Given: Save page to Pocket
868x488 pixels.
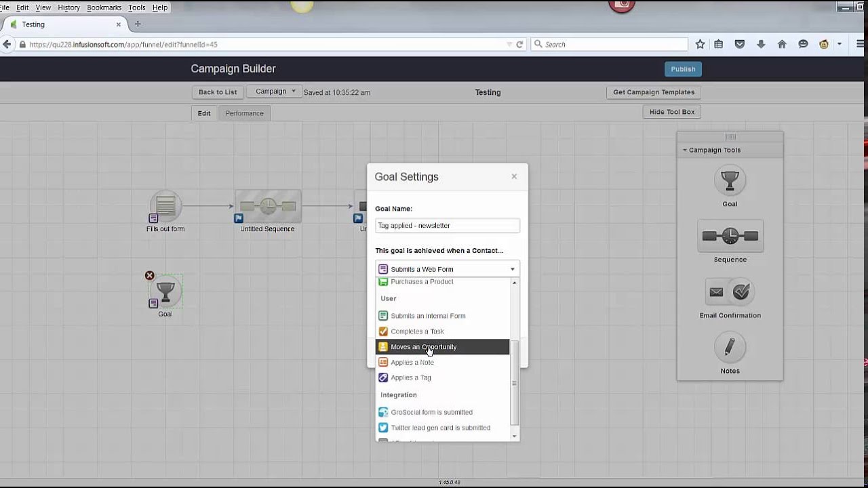Looking at the screenshot, I should coord(740,44).
